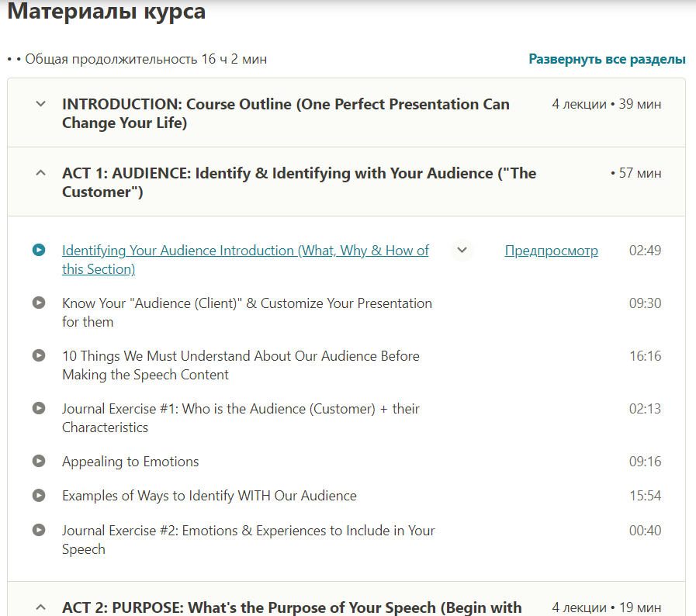The image size is (696, 616).
Task: Expand description of Identifying Your Audience lecture
Action: 462,250
